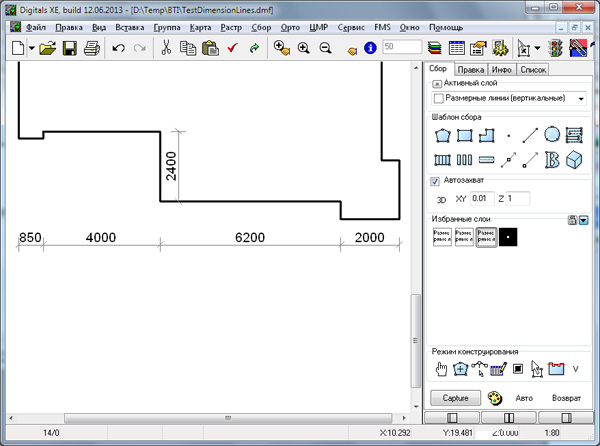The image size is (600, 446).
Task: Select the black favorite layer swatch
Action: click(x=508, y=237)
